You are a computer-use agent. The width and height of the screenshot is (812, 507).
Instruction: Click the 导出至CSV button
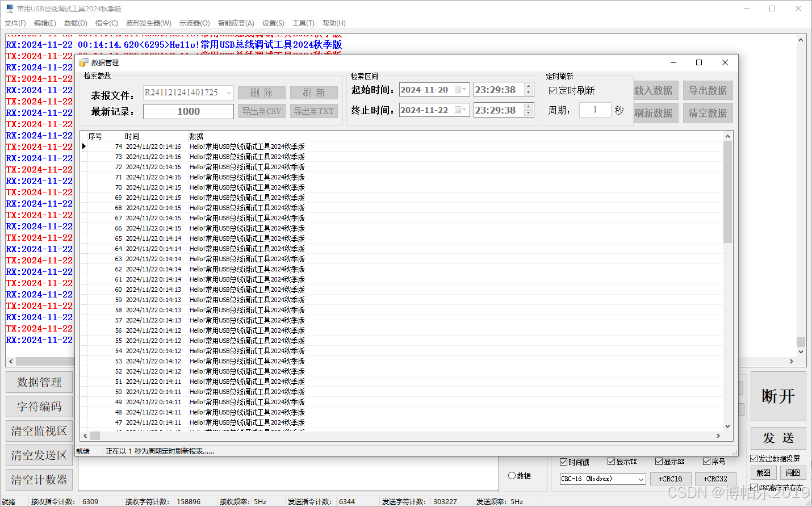pos(262,111)
